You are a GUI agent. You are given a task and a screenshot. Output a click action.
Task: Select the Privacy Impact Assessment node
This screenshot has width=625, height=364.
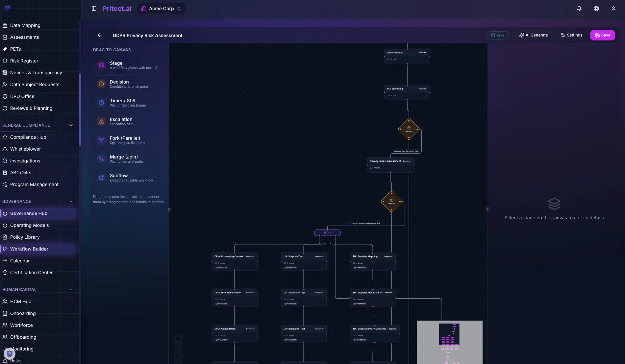[390, 165]
